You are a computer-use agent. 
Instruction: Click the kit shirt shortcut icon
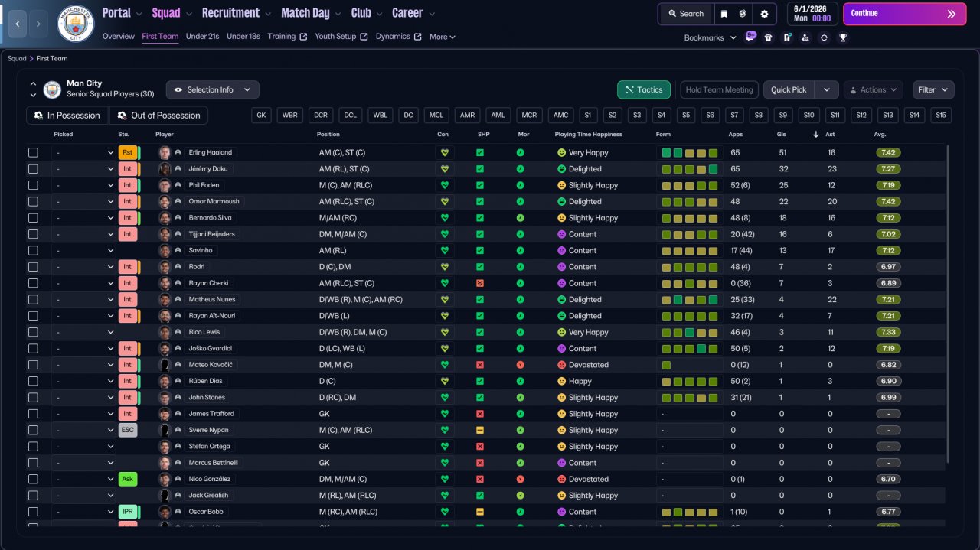769,37
